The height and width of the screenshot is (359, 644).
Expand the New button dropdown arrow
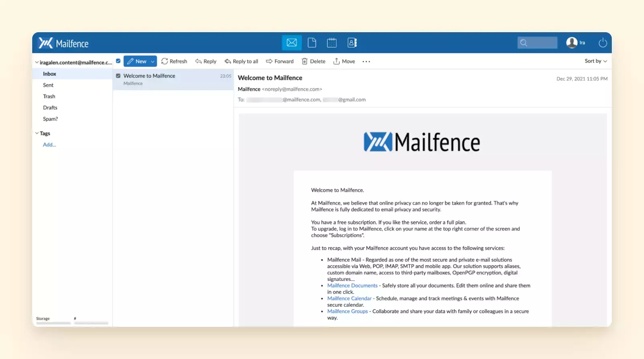pos(153,62)
